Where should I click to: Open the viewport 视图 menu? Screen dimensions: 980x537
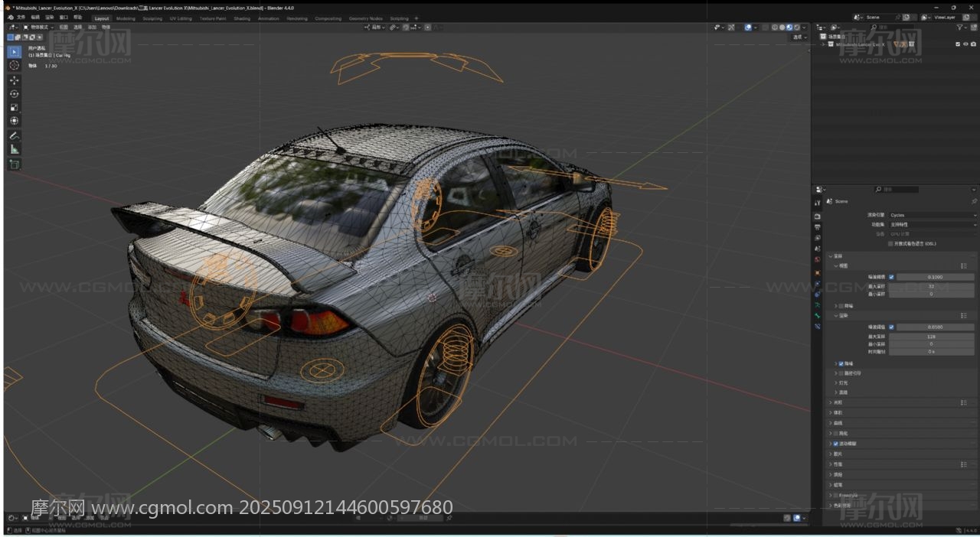click(64, 27)
